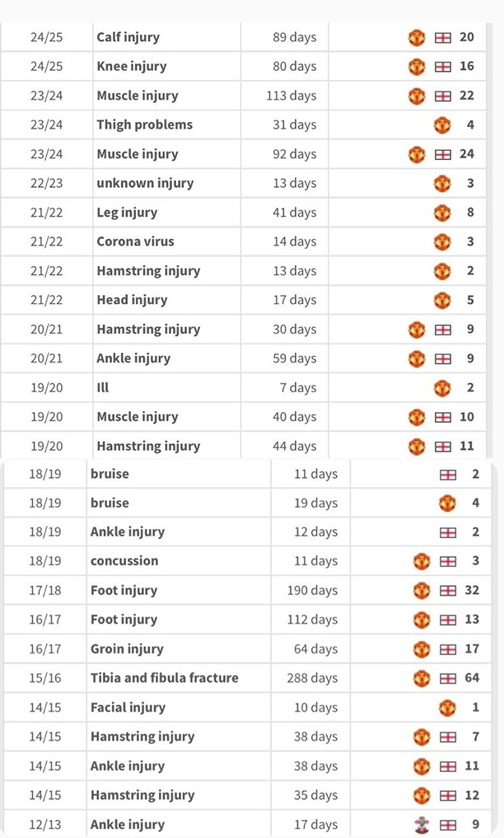504x838 pixels.
Task: Select the club crest in the Thigh problems row
Action: (x=442, y=125)
